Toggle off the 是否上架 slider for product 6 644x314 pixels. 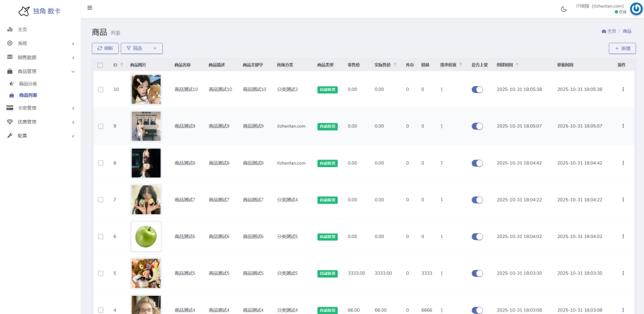477,237
